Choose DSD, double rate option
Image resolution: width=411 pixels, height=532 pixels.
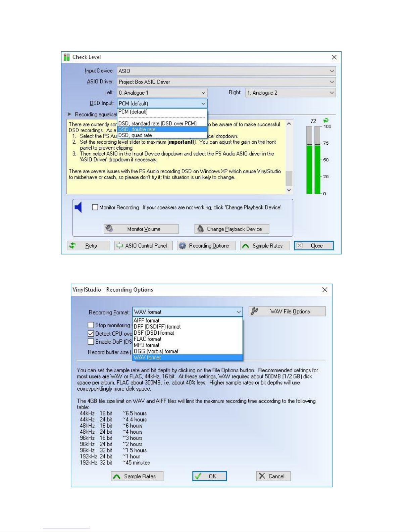(x=162, y=129)
